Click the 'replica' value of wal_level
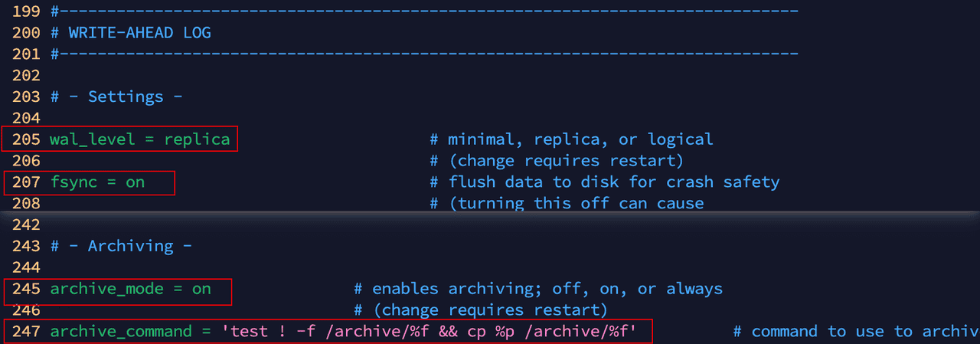980x344 pixels. [x=196, y=139]
